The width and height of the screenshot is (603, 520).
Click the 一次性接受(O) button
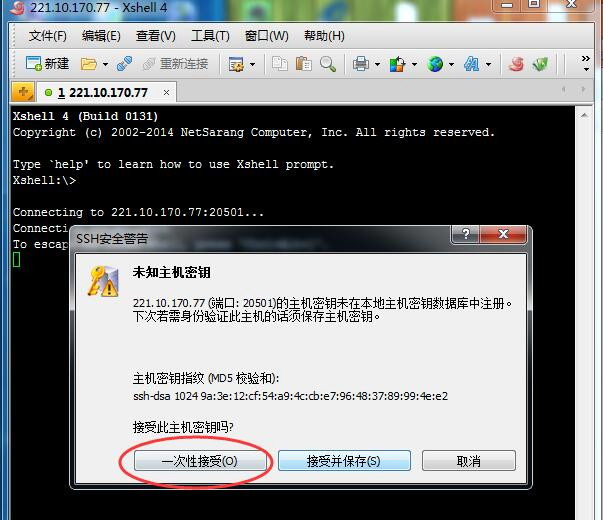pyautogui.click(x=200, y=461)
